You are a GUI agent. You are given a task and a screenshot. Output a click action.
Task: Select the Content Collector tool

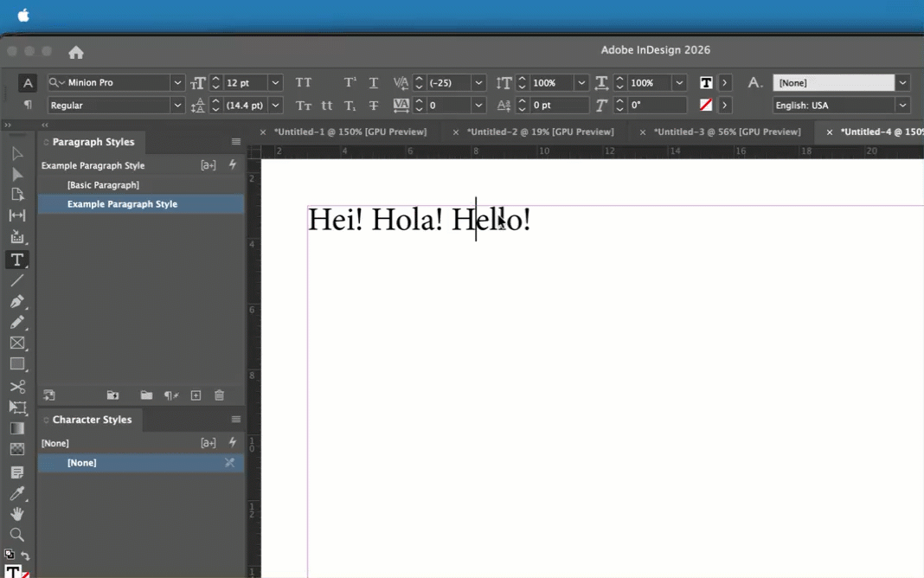pyautogui.click(x=17, y=237)
